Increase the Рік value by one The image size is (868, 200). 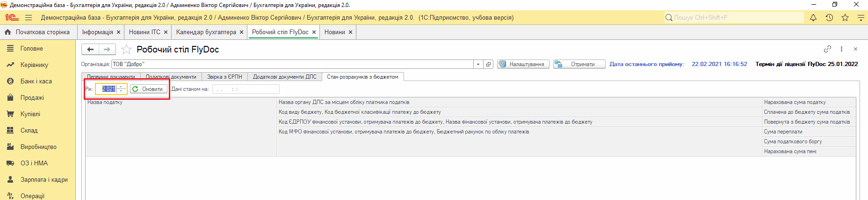(x=121, y=87)
